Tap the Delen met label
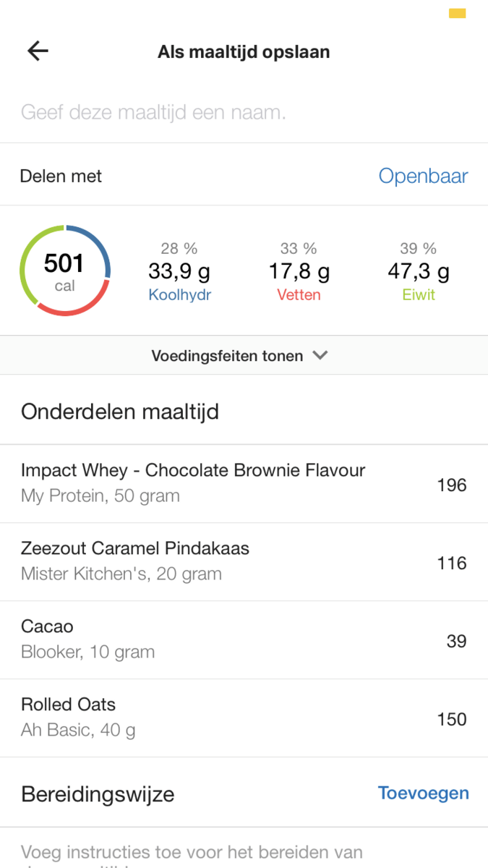488x868 pixels. [x=61, y=176]
